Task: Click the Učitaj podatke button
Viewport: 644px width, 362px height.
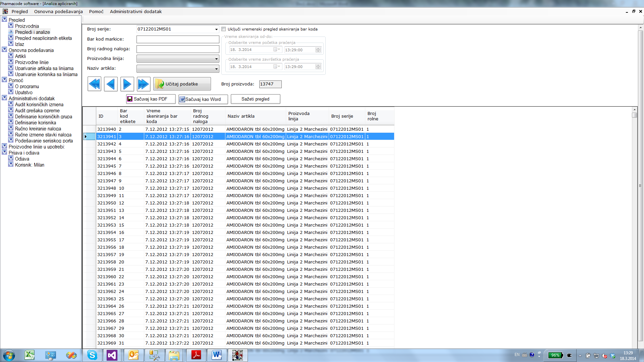Action: [x=182, y=84]
